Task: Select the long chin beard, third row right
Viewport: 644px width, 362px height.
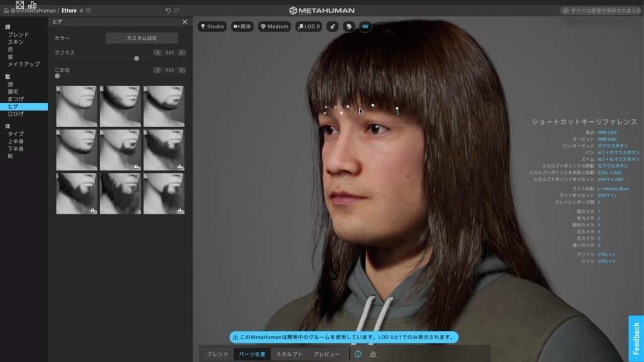Action: coord(164,194)
